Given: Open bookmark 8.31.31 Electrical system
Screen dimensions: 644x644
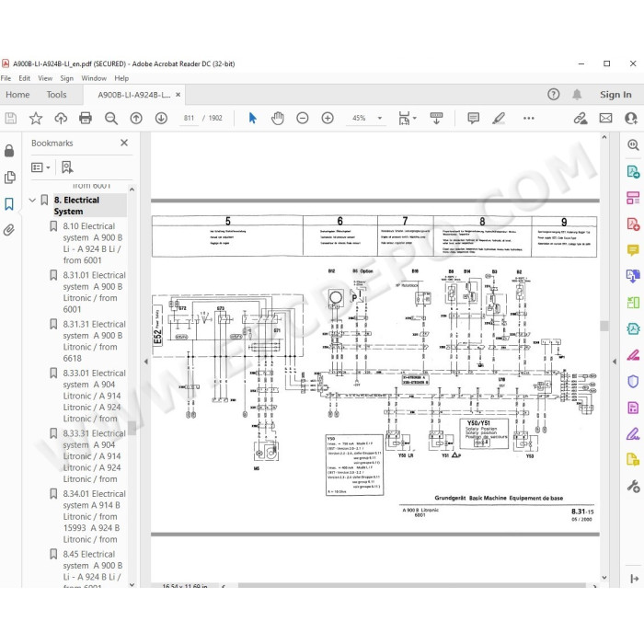Looking at the screenshot, I should pos(94,341).
